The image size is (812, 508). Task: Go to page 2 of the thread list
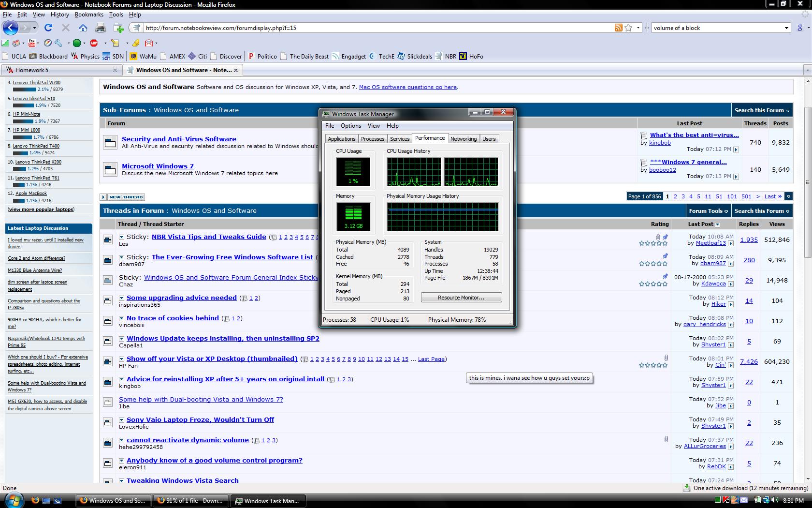(x=675, y=196)
